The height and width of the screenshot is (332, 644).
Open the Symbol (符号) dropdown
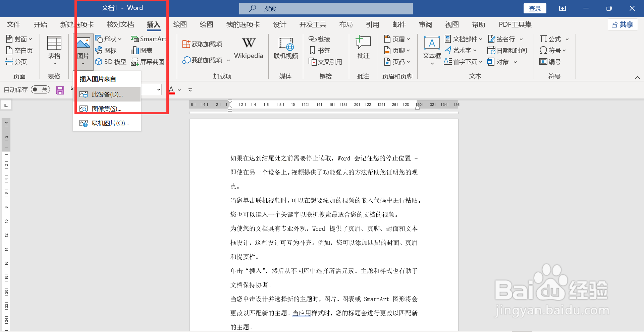pos(553,51)
